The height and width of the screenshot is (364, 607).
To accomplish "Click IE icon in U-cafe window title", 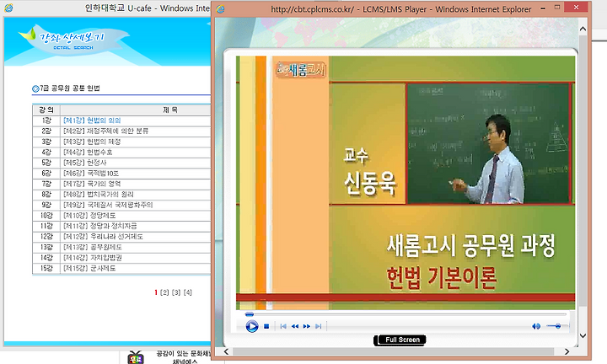I will (8, 8).
